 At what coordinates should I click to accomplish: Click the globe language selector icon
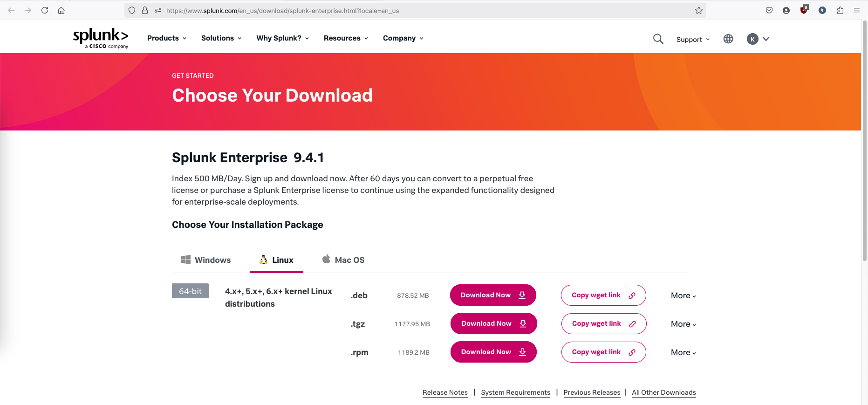pos(728,39)
